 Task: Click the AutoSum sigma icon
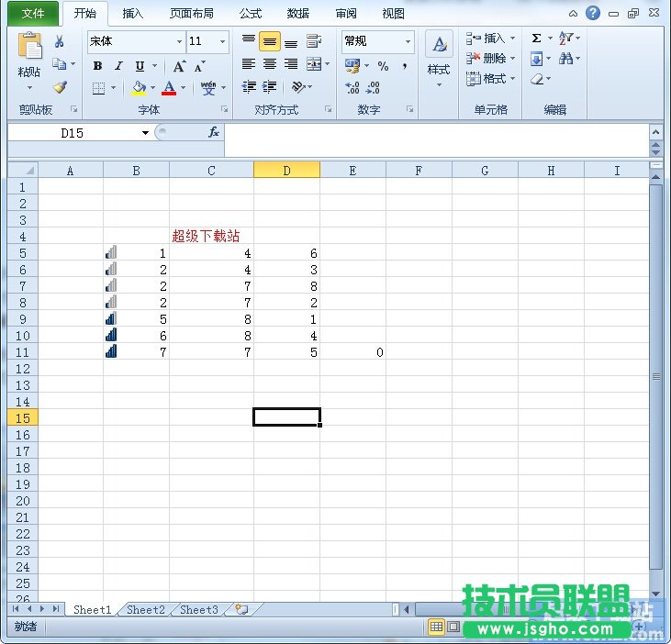(536, 39)
